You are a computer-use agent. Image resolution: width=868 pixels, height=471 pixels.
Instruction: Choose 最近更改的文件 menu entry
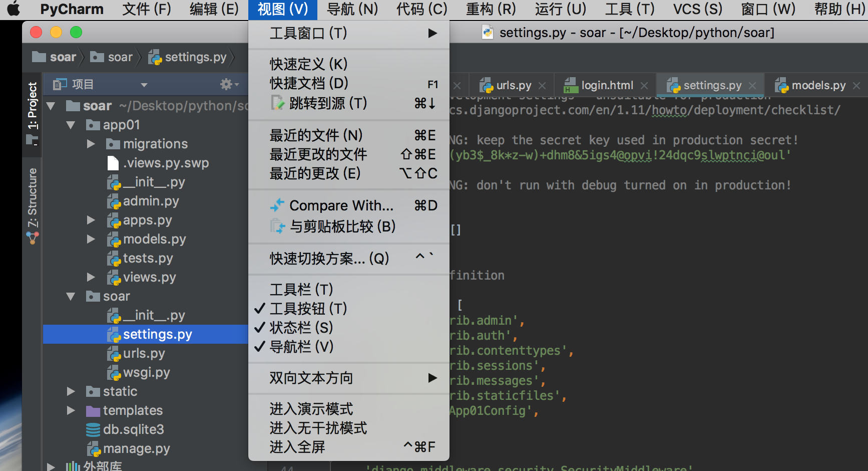(x=349, y=154)
